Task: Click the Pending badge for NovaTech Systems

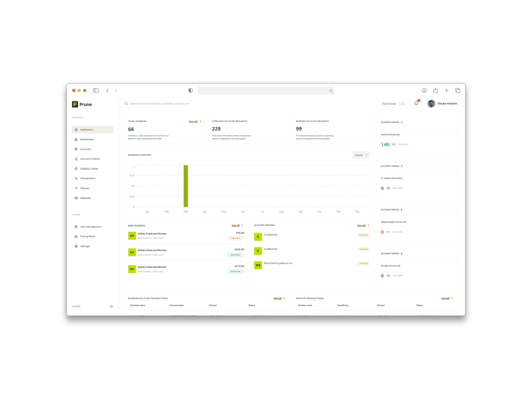Action: coord(363,264)
